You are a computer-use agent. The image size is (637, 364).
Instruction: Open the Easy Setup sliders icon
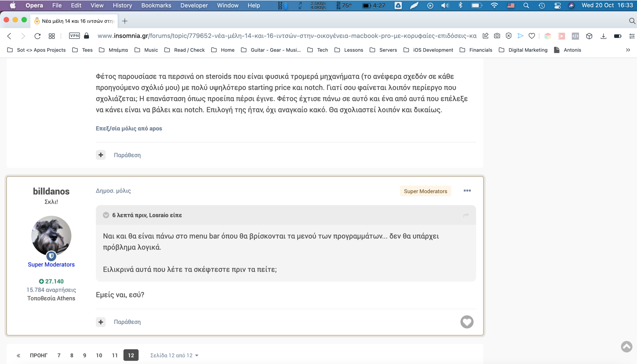[x=632, y=36]
